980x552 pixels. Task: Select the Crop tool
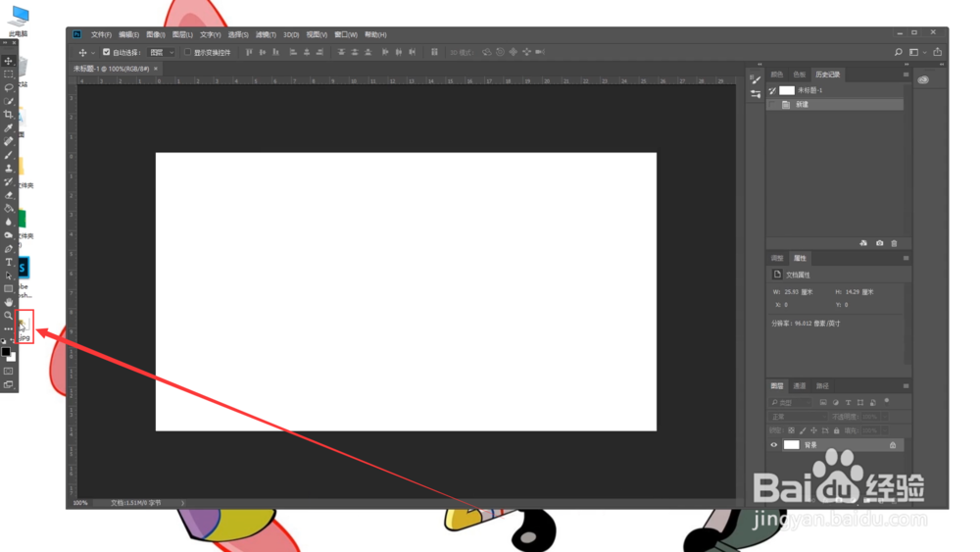point(8,115)
